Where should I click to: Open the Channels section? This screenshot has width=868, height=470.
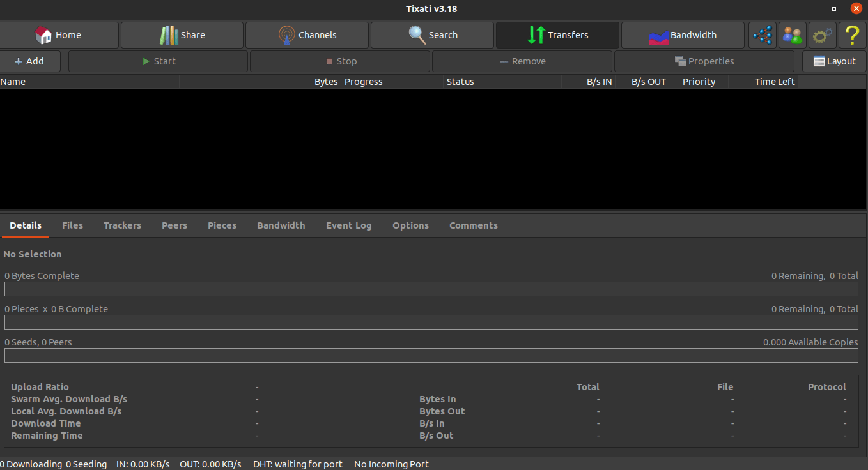tap(307, 35)
